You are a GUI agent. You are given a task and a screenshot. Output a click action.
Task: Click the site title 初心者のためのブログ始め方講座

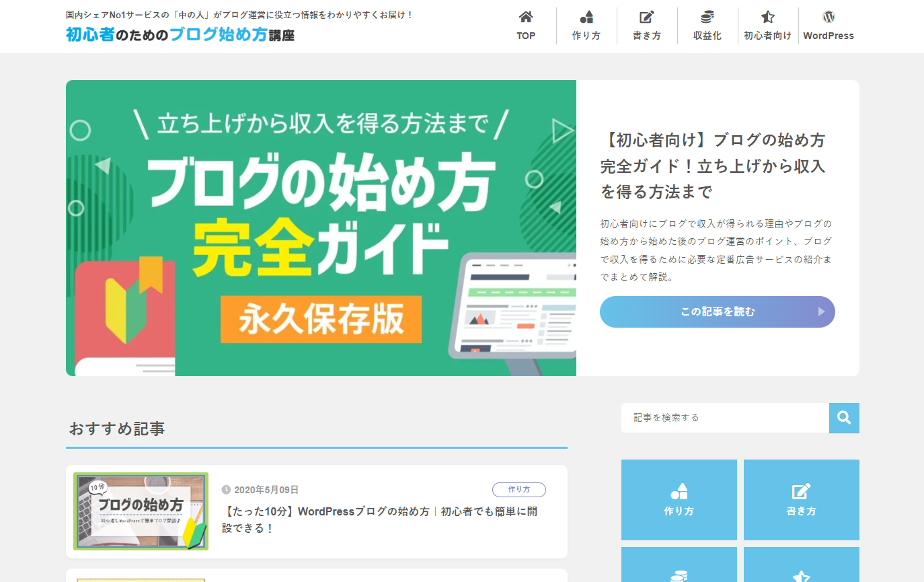tap(180, 35)
